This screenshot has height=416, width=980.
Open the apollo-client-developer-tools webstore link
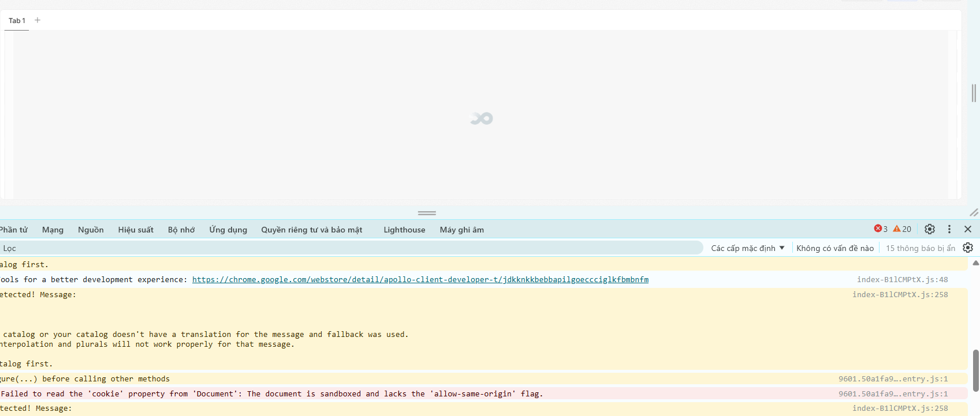[420, 279]
